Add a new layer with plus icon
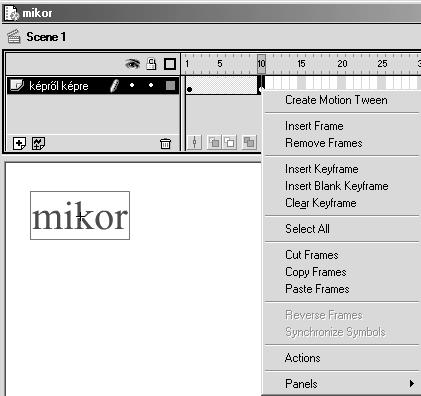The height and width of the screenshot is (396, 421). pos(19,144)
